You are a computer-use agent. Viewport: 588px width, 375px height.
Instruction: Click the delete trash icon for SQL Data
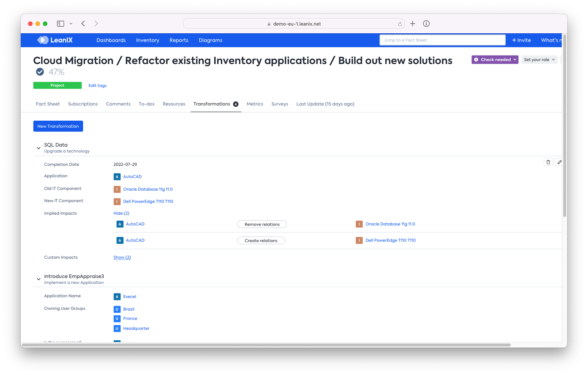click(x=548, y=162)
